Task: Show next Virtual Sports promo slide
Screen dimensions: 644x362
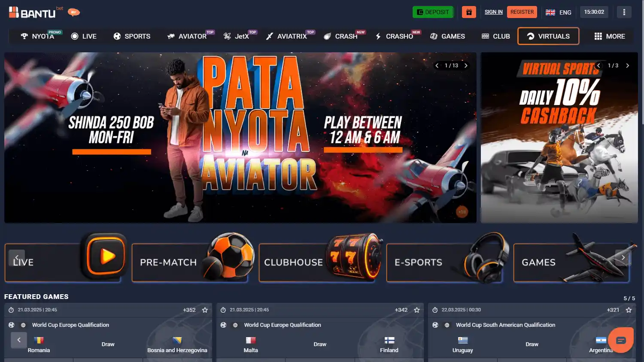Action: click(x=627, y=66)
